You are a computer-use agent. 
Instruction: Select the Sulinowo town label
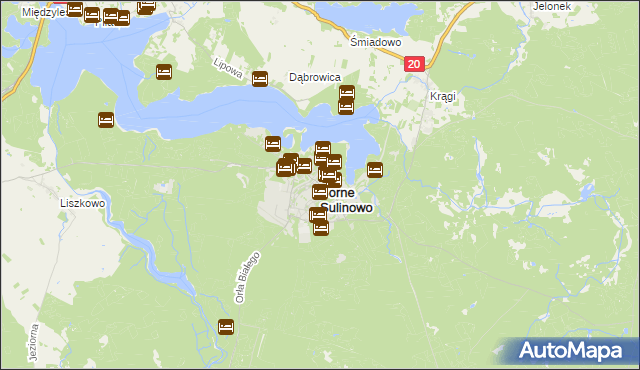point(347,208)
